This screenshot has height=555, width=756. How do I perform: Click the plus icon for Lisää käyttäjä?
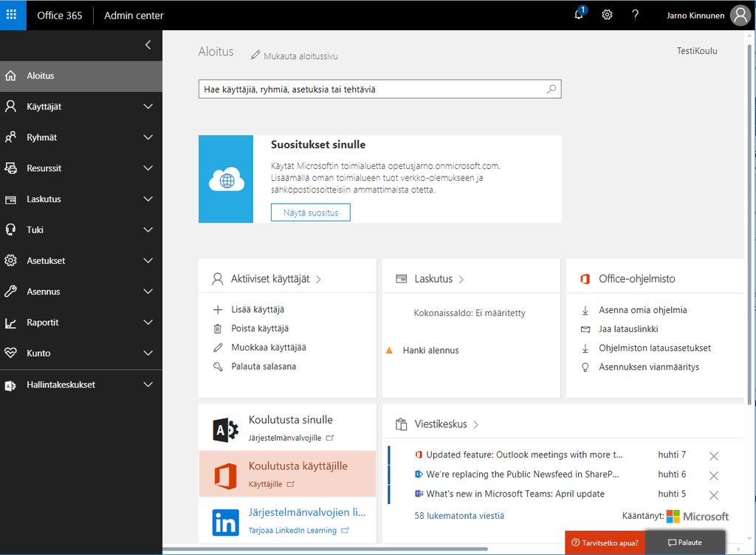(x=218, y=310)
